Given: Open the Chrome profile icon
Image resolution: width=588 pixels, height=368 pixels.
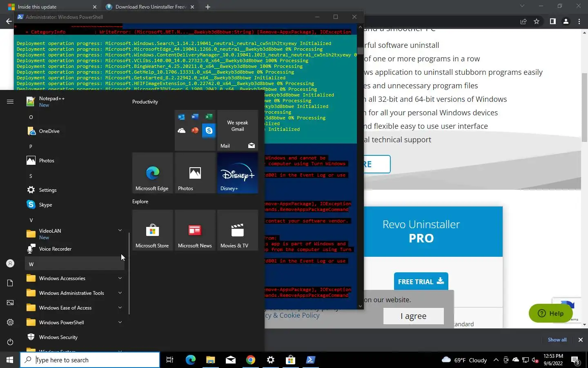Looking at the screenshot, I should click(x=566, y=21).
